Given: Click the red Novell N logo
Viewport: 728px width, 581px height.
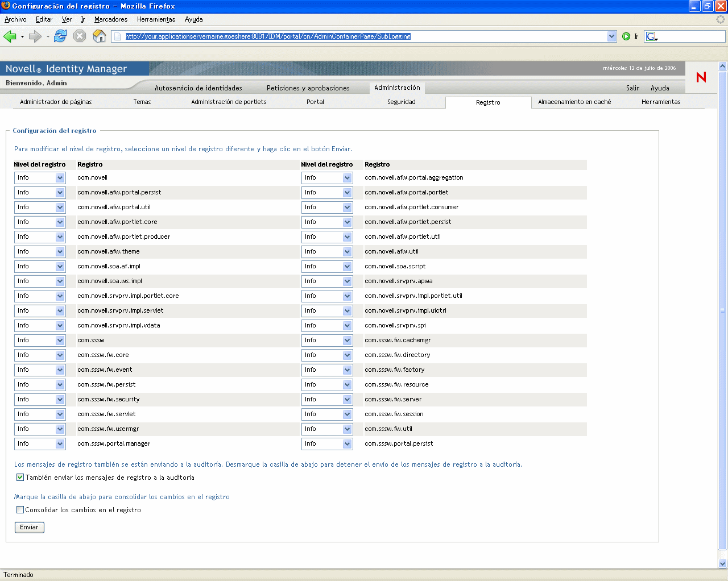Looking at the screenshot, I should 701,77.
